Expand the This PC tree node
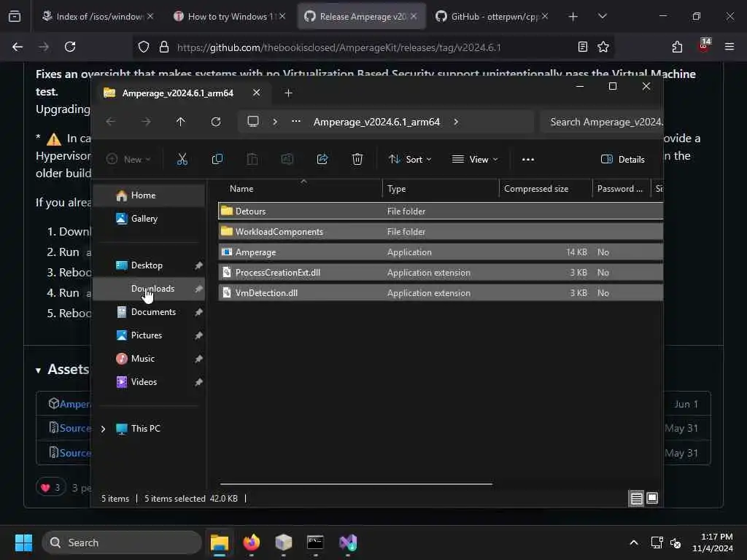 pos(103,429)
